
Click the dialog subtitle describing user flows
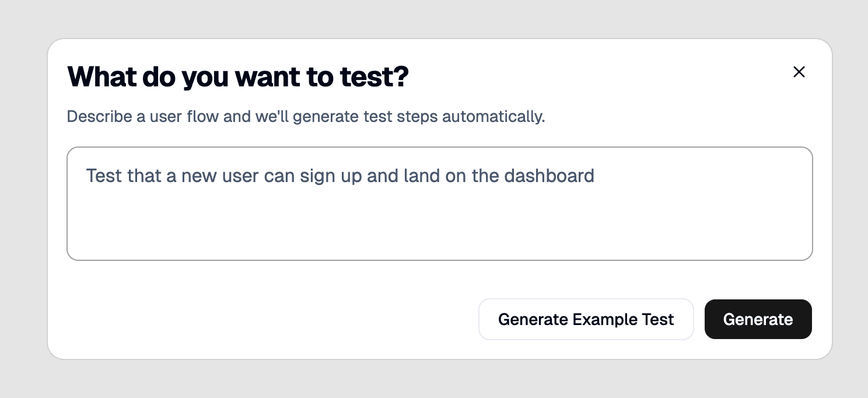coord(306,116)
